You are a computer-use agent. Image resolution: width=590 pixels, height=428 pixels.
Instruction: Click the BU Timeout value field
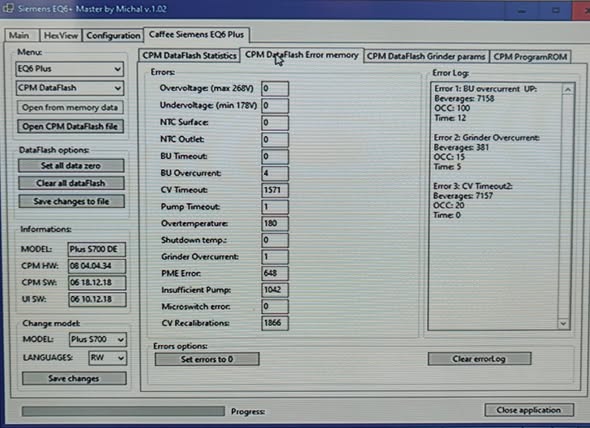[275, 156]
